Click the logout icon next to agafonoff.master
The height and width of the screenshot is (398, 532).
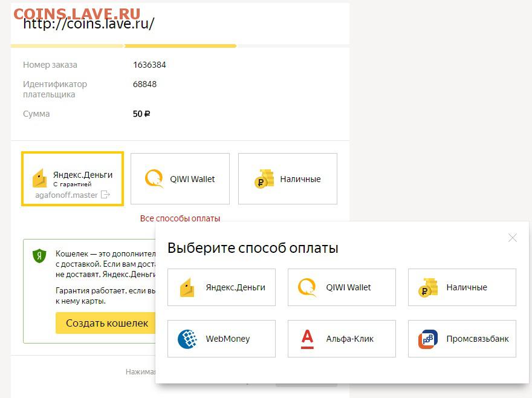coord(106,195)
